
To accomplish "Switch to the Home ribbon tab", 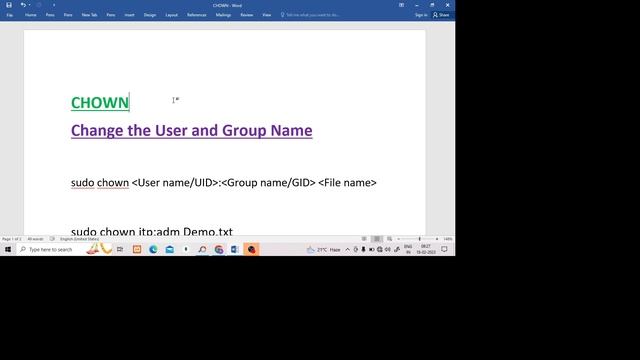I will click(x=31, y=15).
